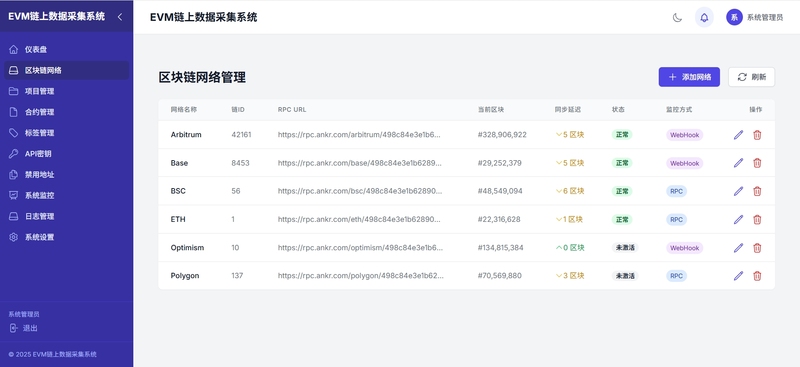Click the 未激活 status in Polygon row
This screenshot has width=800, height=367.
pyautogui.click(x=625, y=276)
